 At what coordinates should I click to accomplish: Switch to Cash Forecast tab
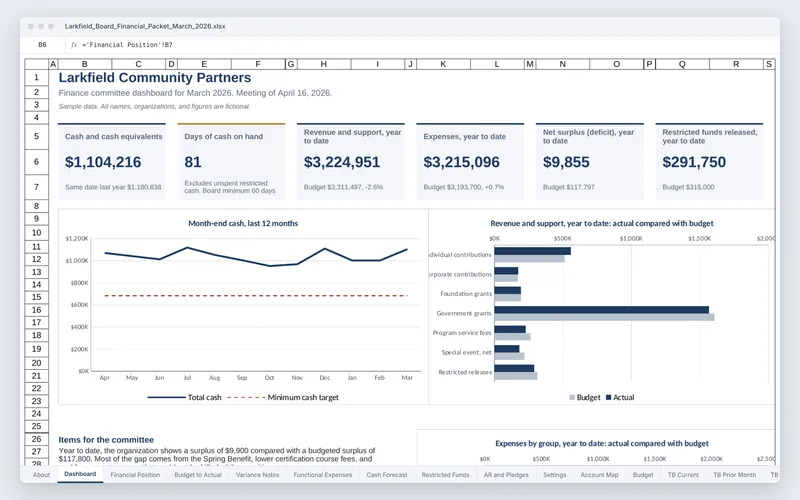[x=387, y=474]
